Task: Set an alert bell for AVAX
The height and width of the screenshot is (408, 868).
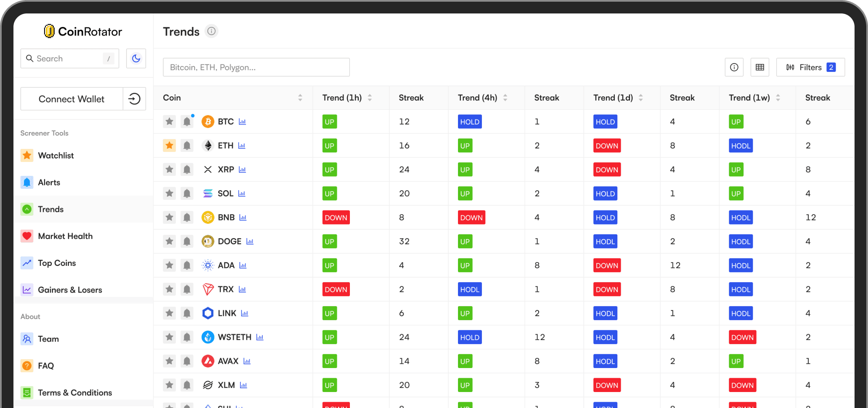Action: tap(187, 361)
